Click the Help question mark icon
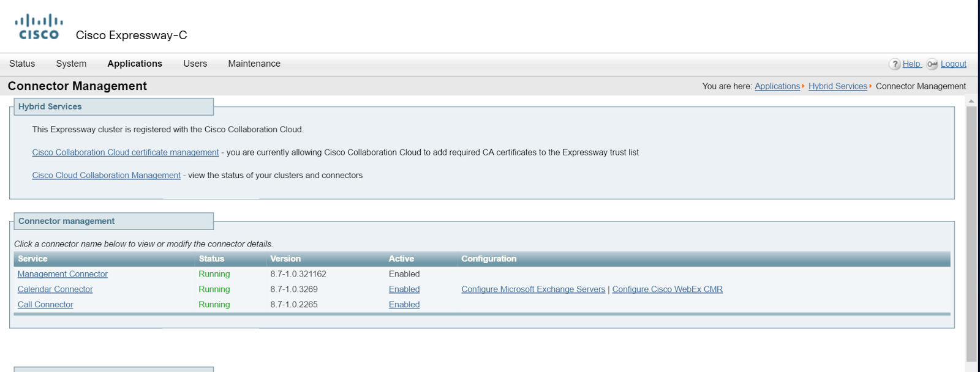980x372 pixels. (x=895, y=64)
